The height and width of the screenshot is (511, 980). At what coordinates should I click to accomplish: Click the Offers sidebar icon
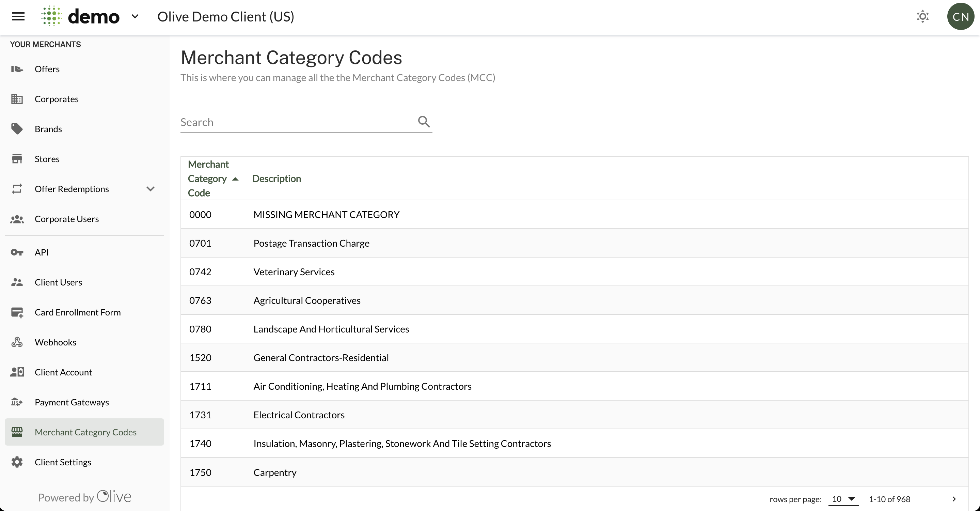point(17,69)
